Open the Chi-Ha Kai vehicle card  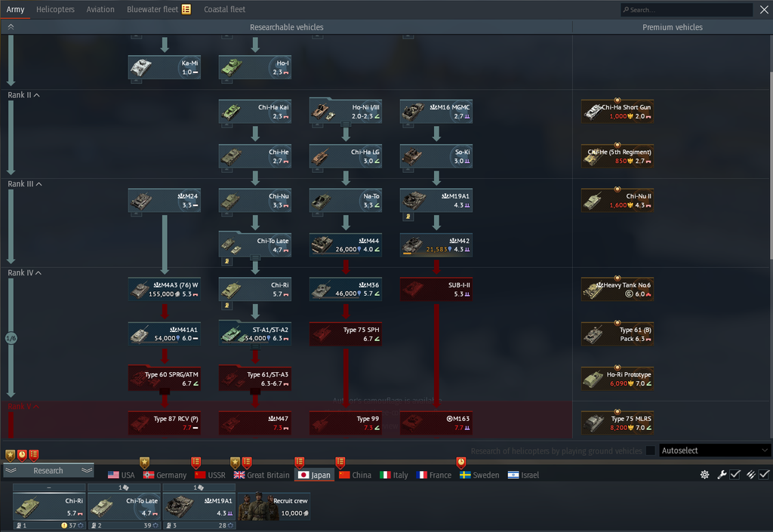[255, 112]
